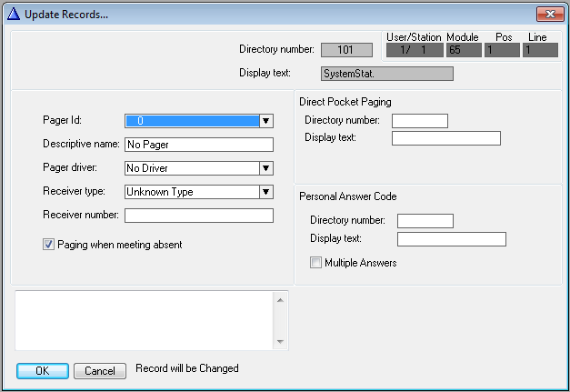Toggle Paging when meeting absent checkbox
Image resolution: width=570 pixels, height=392 pixels.
click(x=49, y=245)
